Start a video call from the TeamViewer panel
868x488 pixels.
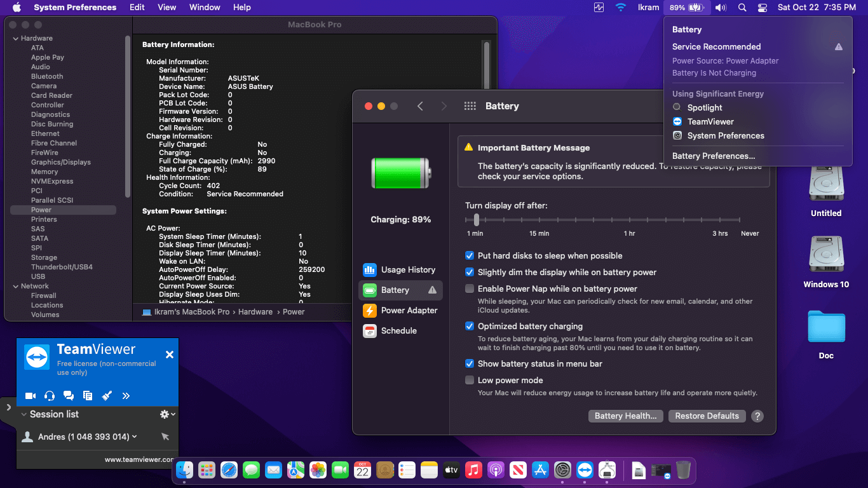click(30, 395)
